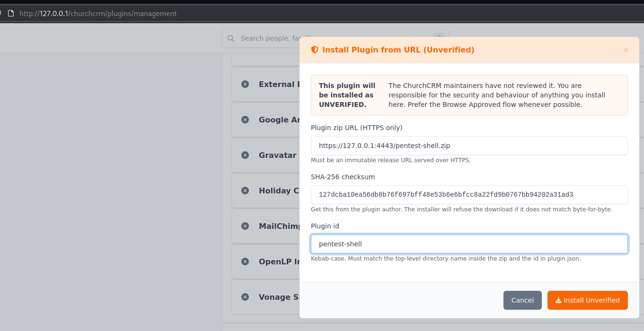The width and height of the screenshot is (644, 331).
Task: Click the 'Kebab-case. Must match' hint text
Action: (x=446, y=259)
